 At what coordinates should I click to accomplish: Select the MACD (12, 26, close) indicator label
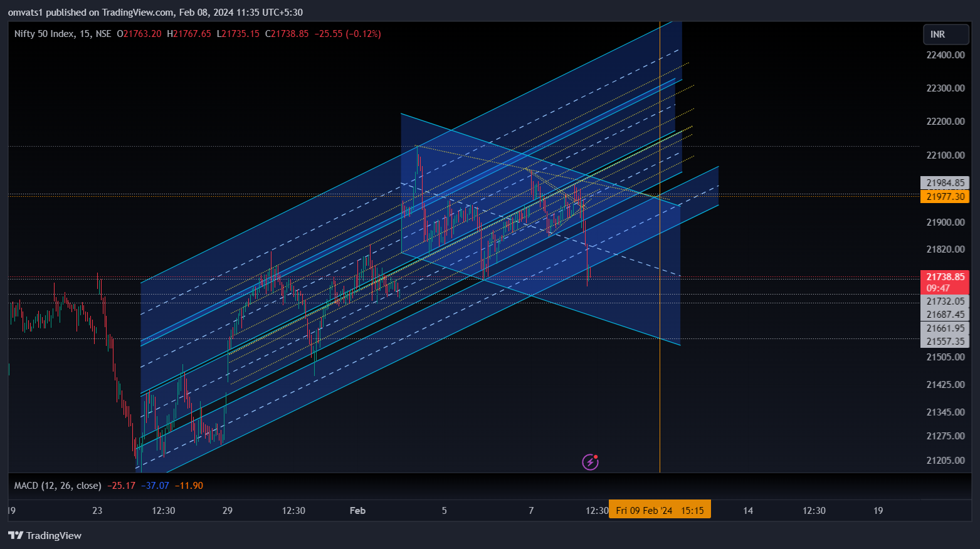58,486
